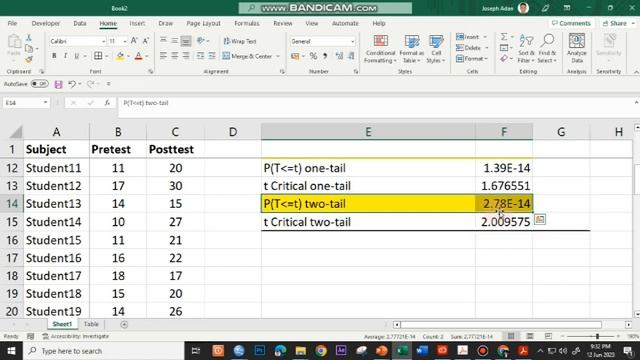Open Font settings dialog launcher
Viewport: 640px width, 360px height.
151,71
